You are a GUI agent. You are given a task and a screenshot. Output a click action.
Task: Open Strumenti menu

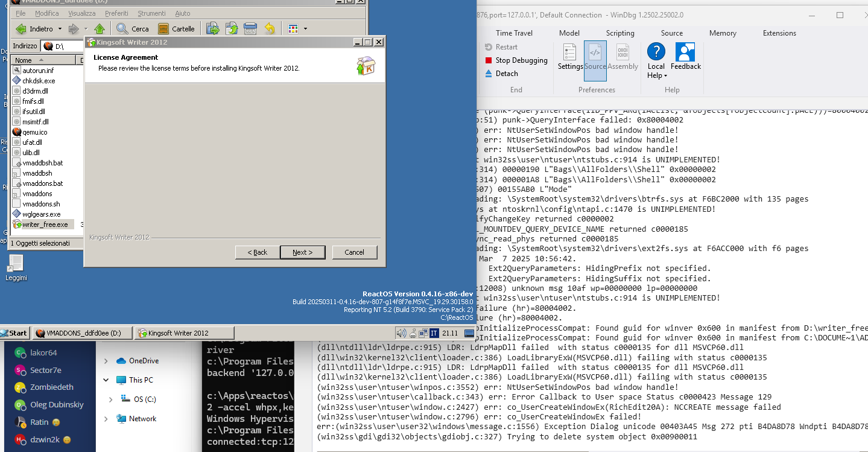(152, 13)
